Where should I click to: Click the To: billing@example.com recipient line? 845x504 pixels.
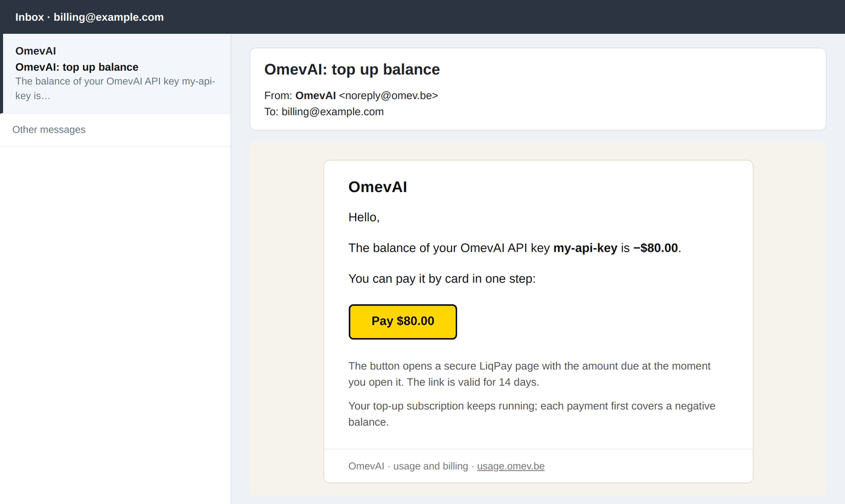(x=324, y=112)
